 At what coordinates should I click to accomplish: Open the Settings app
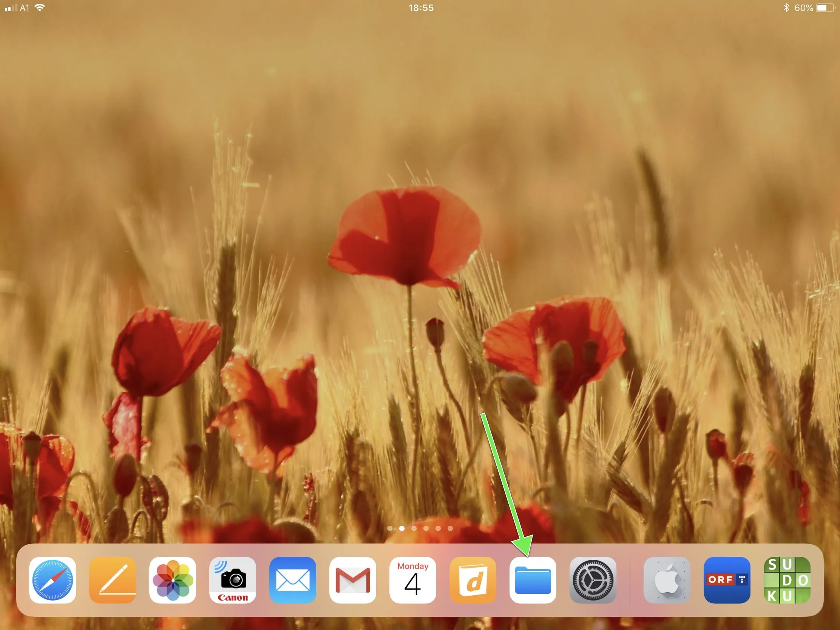[593, 580]
